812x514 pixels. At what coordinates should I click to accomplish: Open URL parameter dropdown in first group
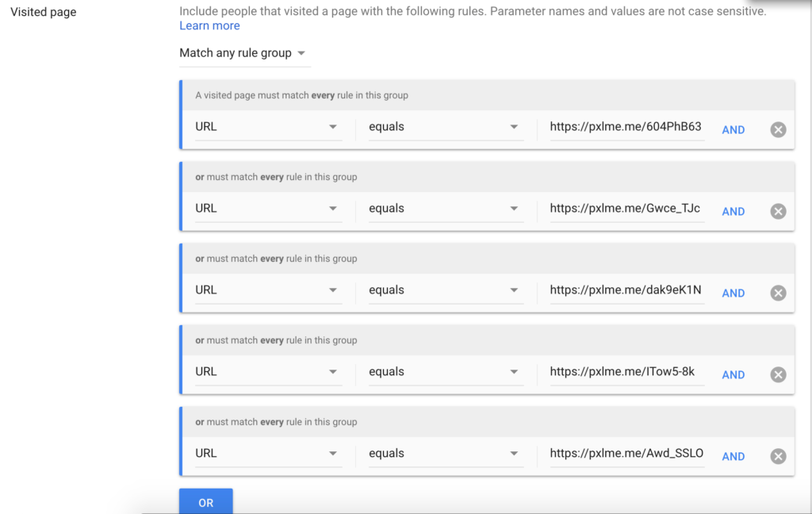tap(268, 127)
